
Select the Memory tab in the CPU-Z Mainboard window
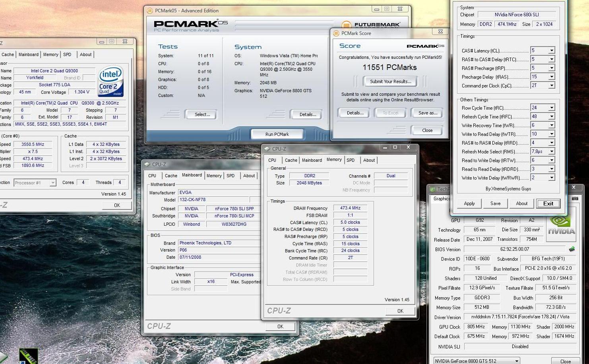tap(214, 176)
